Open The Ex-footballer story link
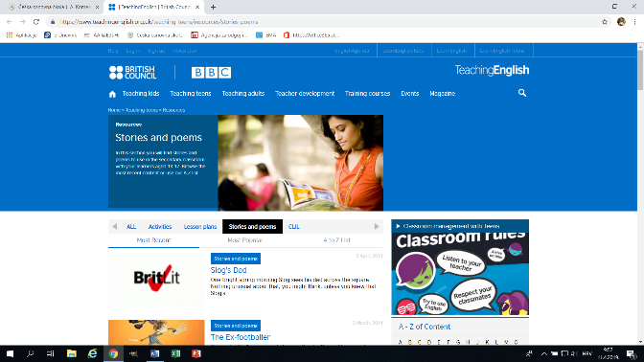The height and width of the screenshot is (362, 644). (241, 337)
